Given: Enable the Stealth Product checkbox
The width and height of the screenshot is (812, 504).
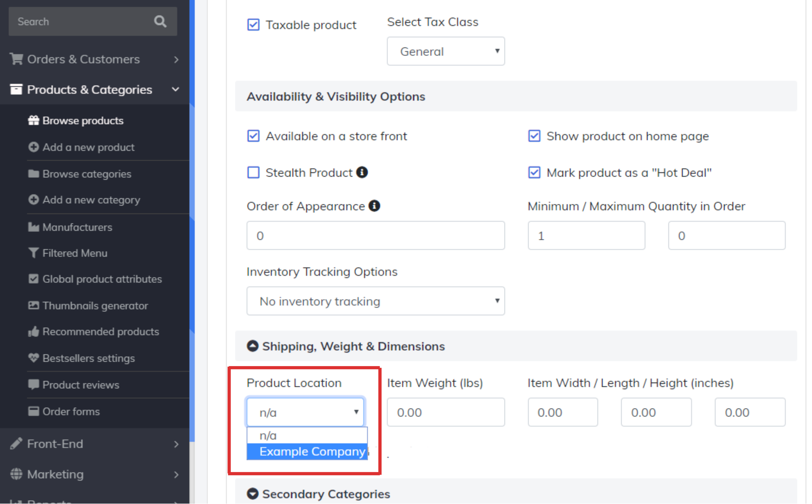Looking at the screenshot, I should pos(253,173).
